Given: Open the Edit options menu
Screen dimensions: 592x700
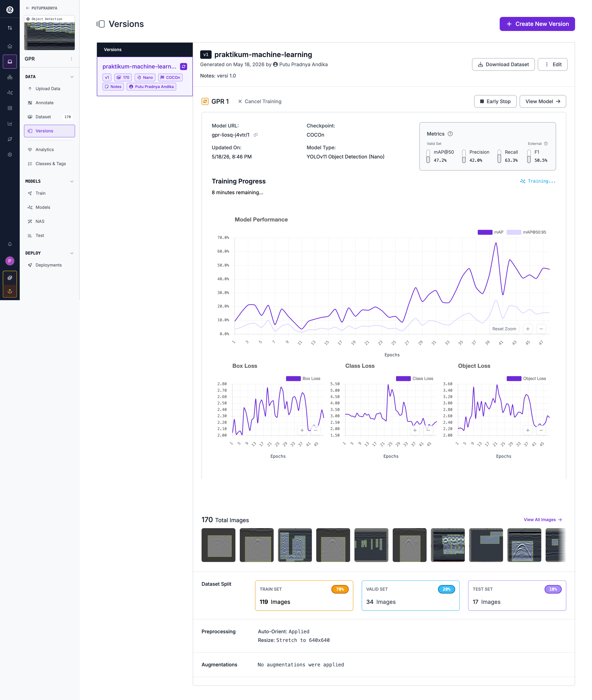Looking at the screenshot, I should coord(552,64).
